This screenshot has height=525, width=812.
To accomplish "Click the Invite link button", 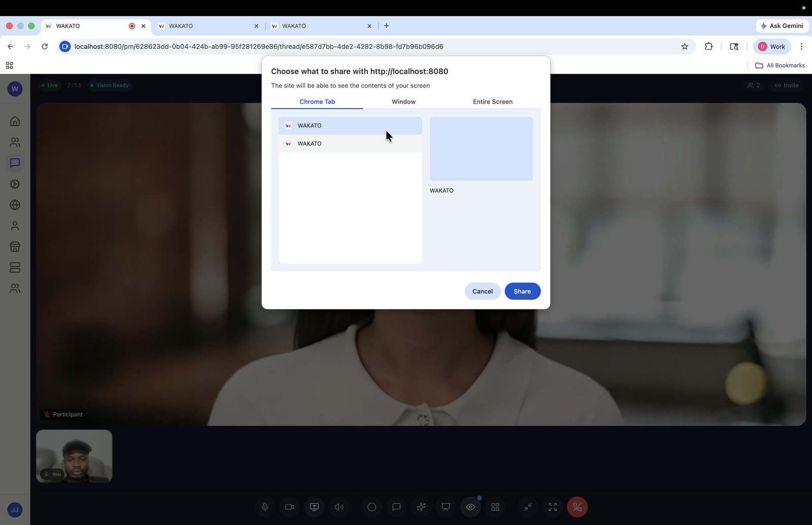I will point(787,85).
